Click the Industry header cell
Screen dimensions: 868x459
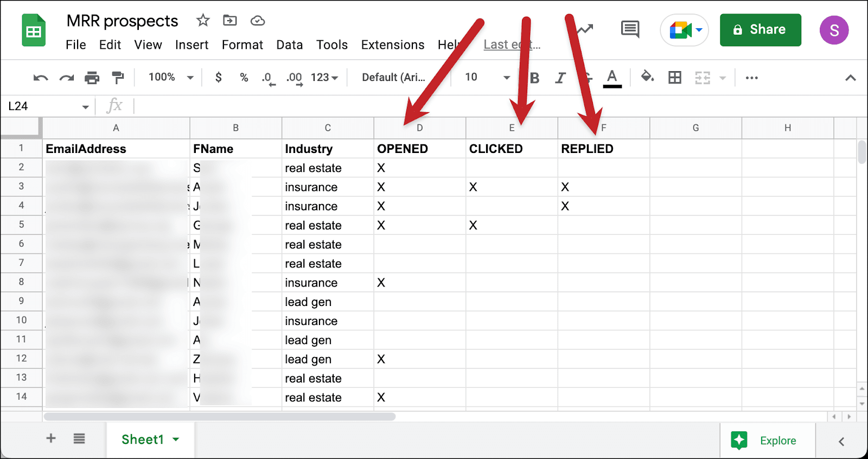328,149
